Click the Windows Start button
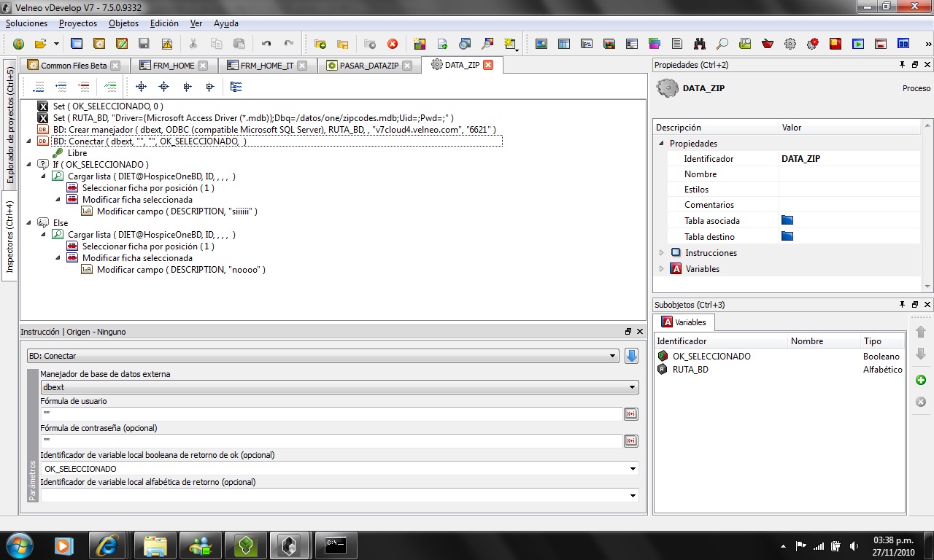 pyautogui.click(x=19, y=545)
